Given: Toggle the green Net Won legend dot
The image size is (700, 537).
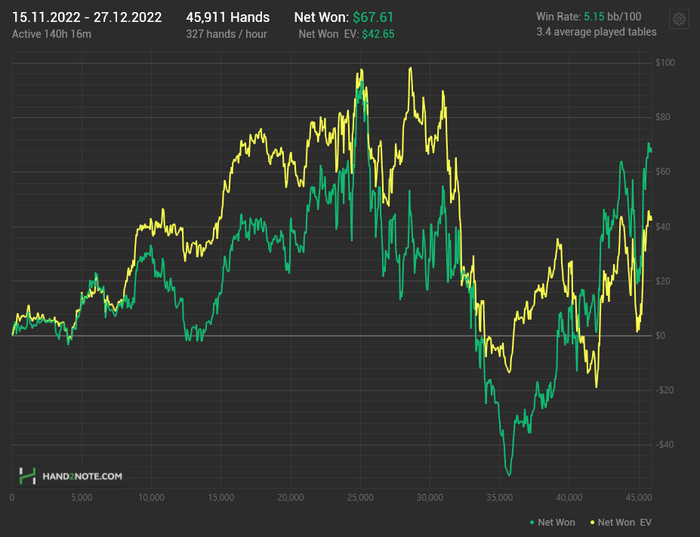Looking at the screenshot, I should tap(532, 522).
